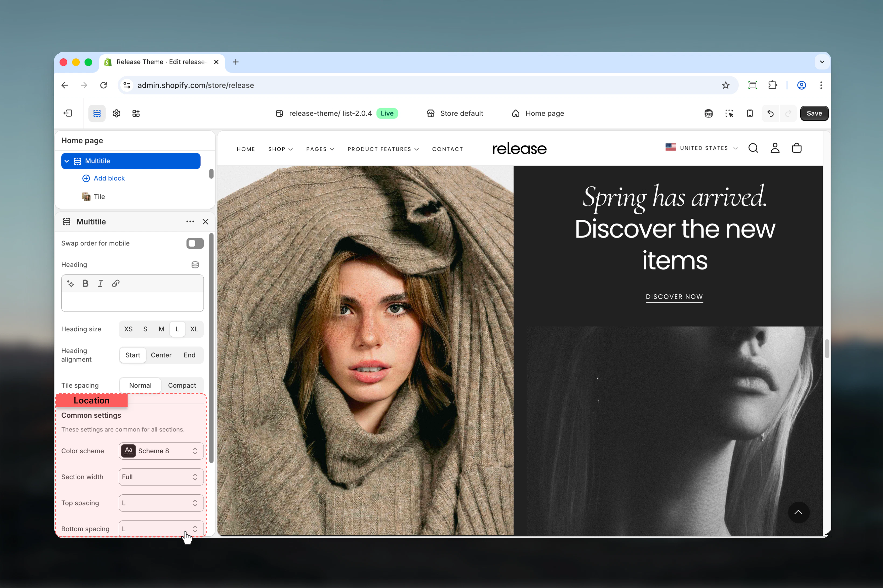Set heading size to M
The image size is (883, 588).
161,329
